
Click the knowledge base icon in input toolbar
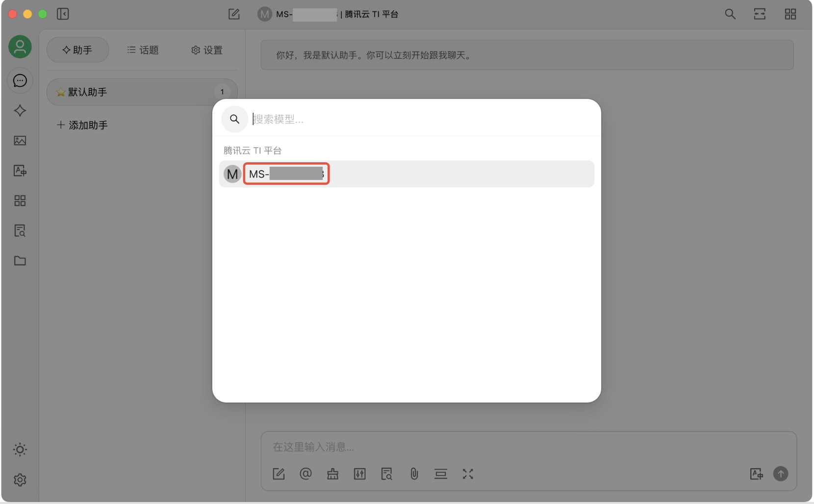click(387, 474)
